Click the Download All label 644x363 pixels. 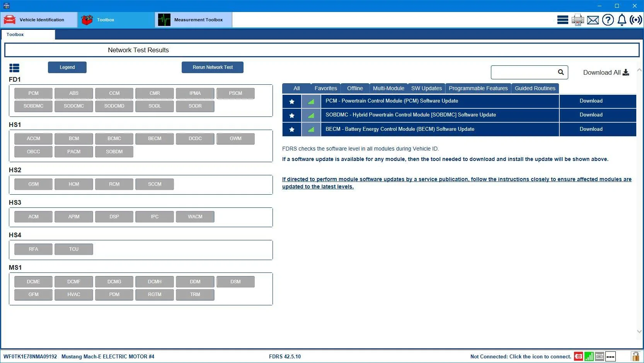tap(601, 72)
